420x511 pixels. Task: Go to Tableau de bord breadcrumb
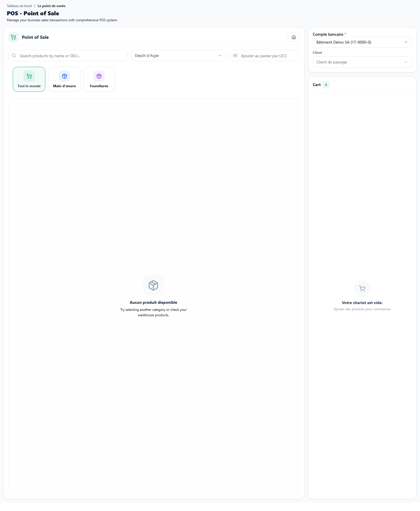coord(19,6)
